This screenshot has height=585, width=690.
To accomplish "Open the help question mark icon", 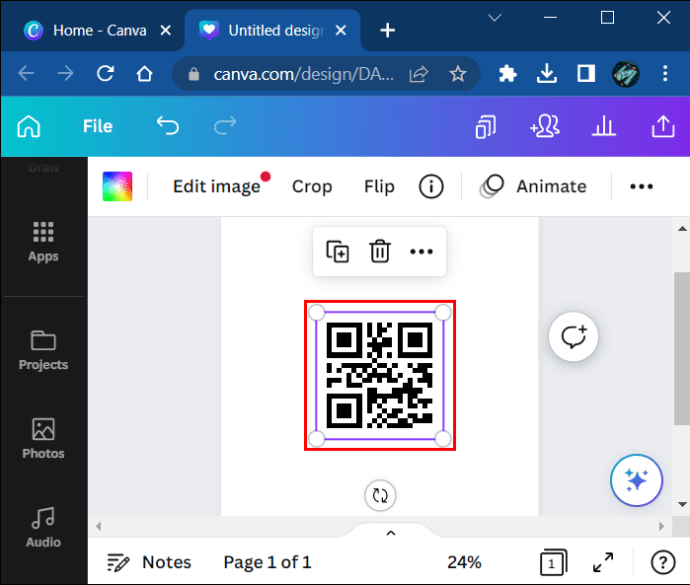I will (663, 563).
